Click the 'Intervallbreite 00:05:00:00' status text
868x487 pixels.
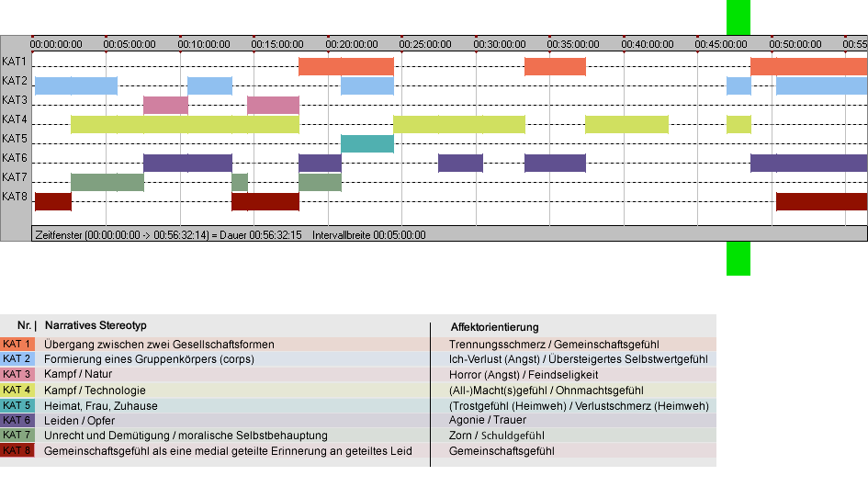point(369,235)
